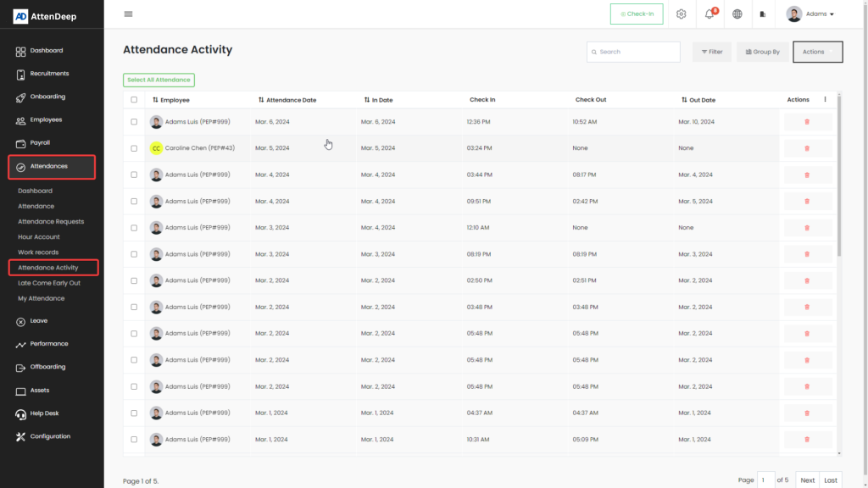Delete Caroline Chen's attendance record via trash icon
Screen dimensions: 868x488
tap(806, 148)
